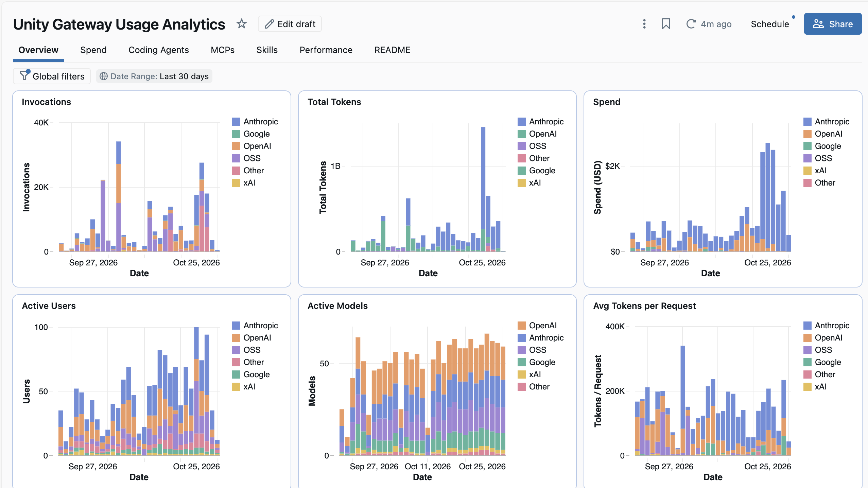Toggle xAI in Avg Tokens per Request legend

click(815, 387)
